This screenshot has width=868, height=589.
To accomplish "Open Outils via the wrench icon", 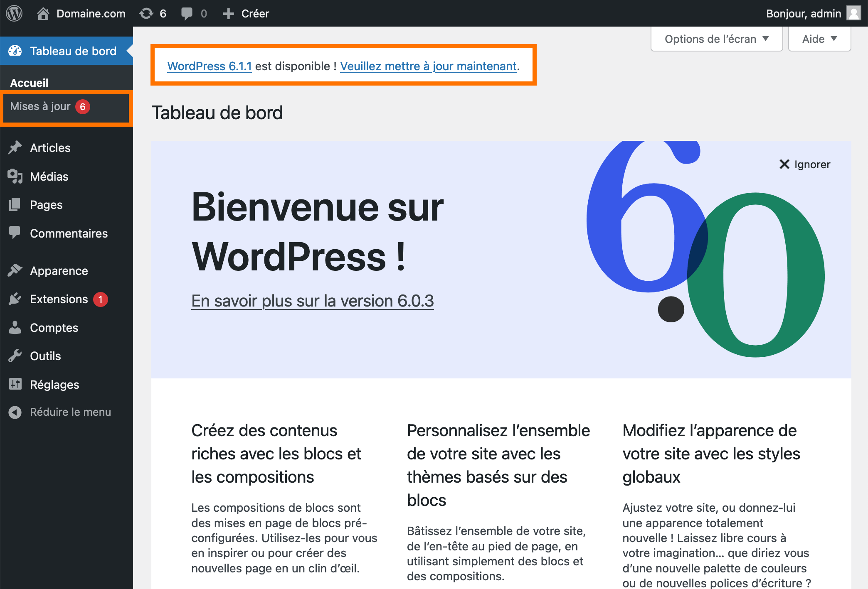I will click(x=15, y=356).
